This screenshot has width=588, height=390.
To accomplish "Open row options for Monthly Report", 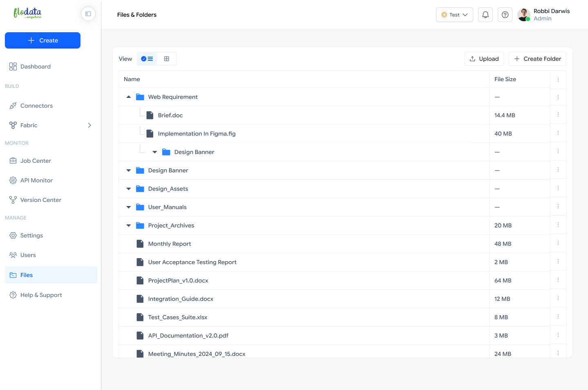I will pyautogui.click(x=558, y=244).
